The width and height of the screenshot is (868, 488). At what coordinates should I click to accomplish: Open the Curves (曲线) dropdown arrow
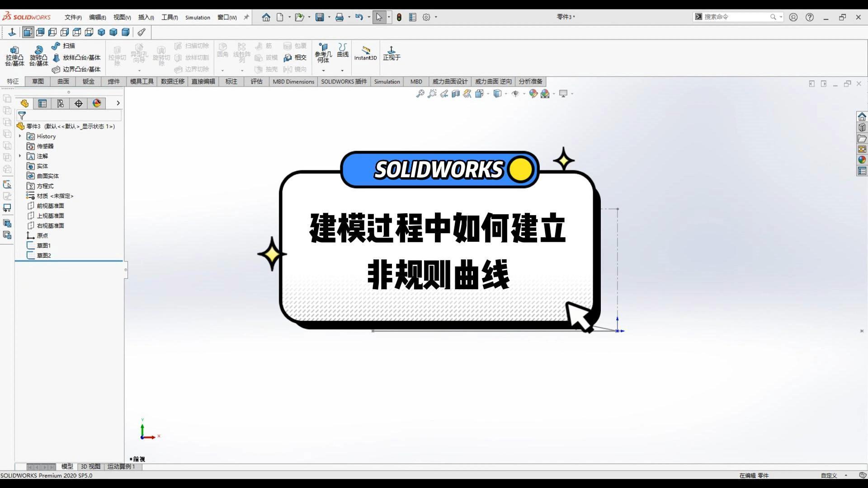(342, 70)
